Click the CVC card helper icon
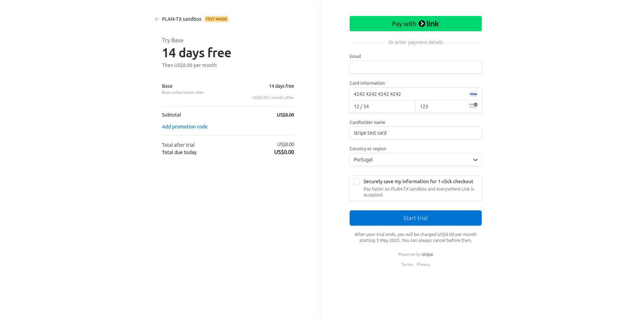 point(473,106)
